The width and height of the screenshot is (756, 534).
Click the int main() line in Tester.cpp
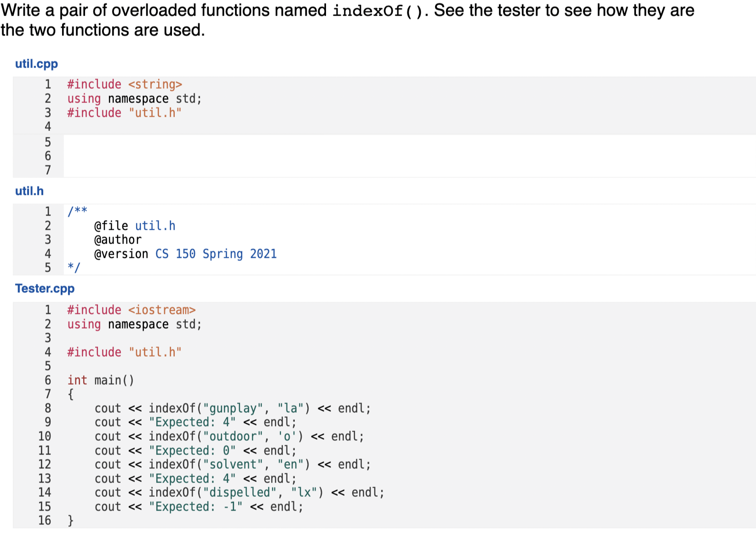[x=101, y=380]
